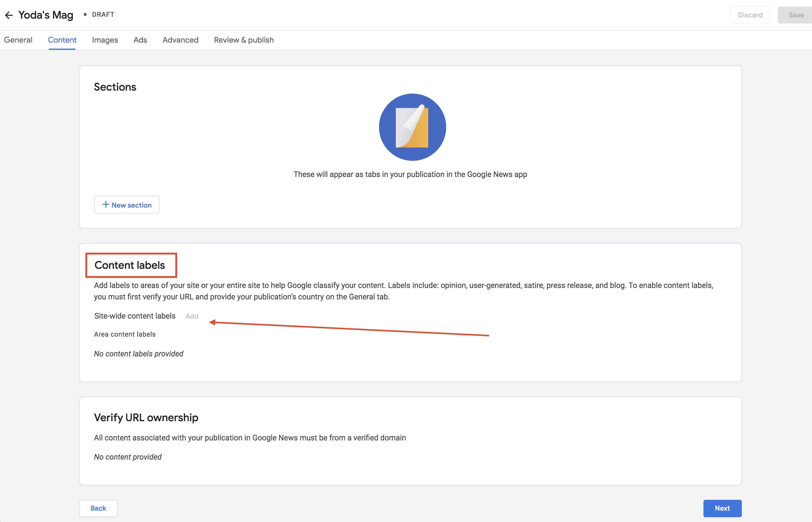Go to the Ads tab
Viewport: 812px width, 522px height.
tap(140, 40)
